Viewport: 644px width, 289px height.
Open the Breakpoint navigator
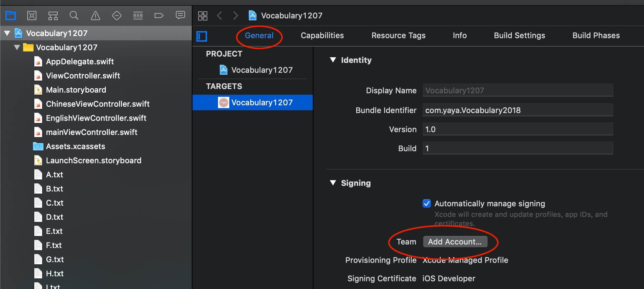click(159, 16)
